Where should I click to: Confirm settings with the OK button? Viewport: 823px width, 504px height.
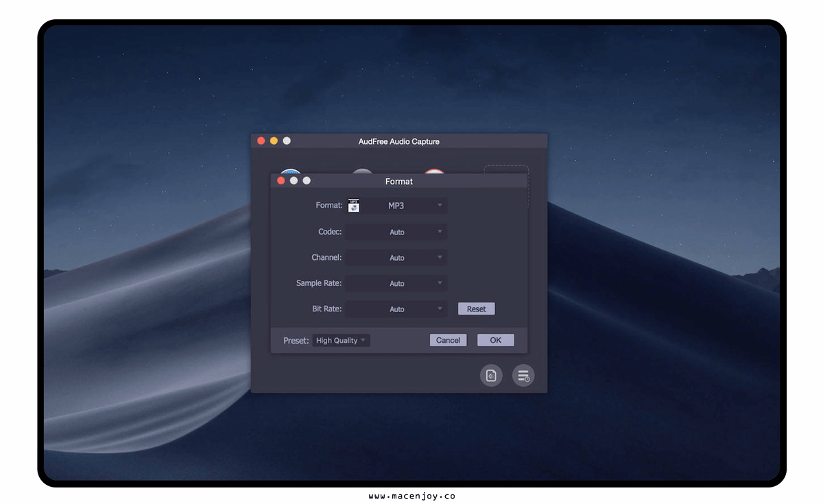pyautogui.click(x=495, y=340)
